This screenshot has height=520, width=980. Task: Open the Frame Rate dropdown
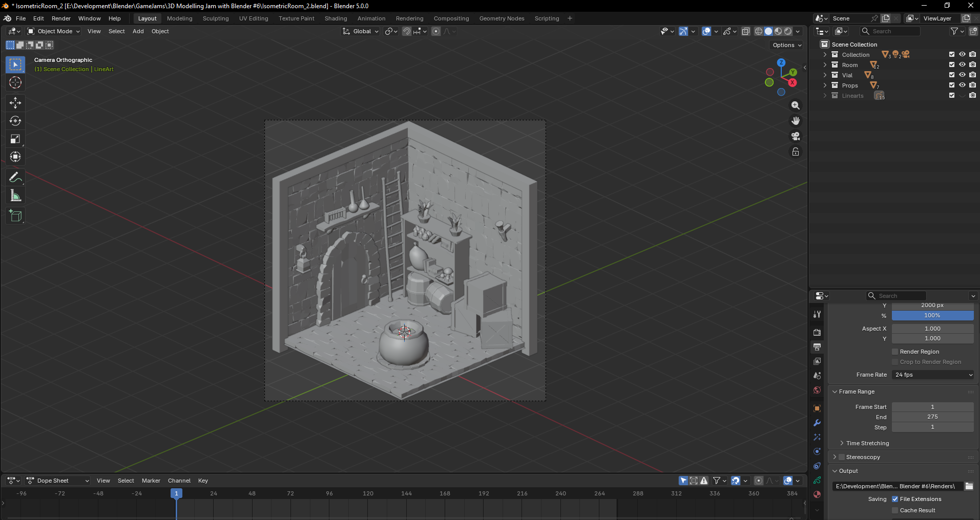click(x=932, y=375)
